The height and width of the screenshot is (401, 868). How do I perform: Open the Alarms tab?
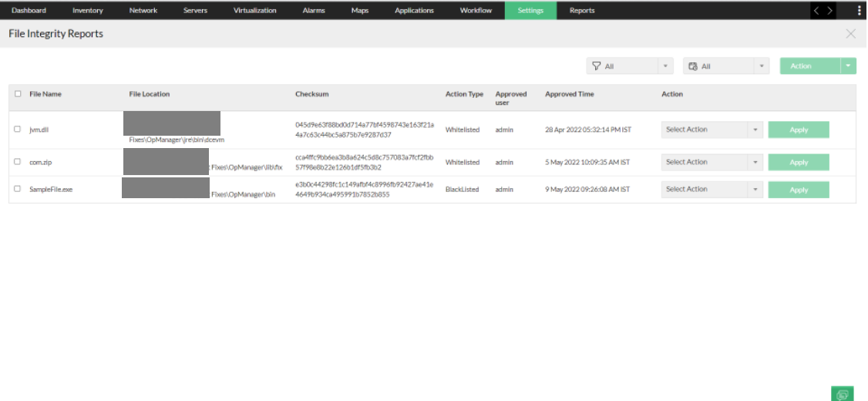tap(314, 10)
